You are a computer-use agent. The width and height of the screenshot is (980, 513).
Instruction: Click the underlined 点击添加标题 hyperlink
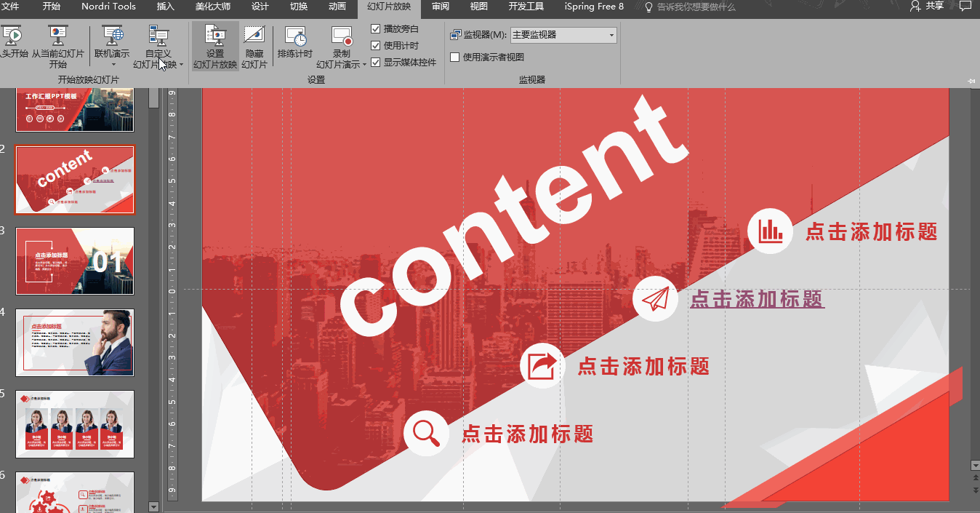click(757, 299)
